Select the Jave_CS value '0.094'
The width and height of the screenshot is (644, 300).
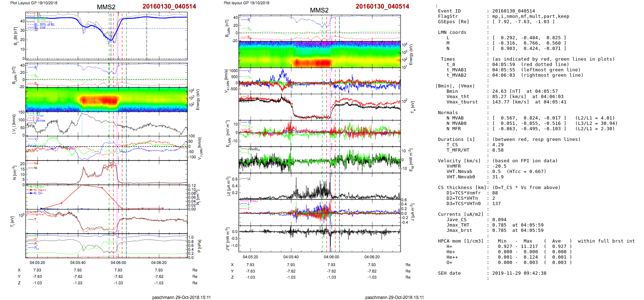coord(499,220)
